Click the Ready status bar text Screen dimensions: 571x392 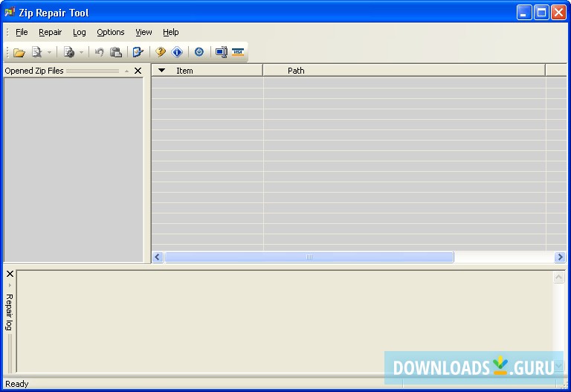tap(17, 384)
